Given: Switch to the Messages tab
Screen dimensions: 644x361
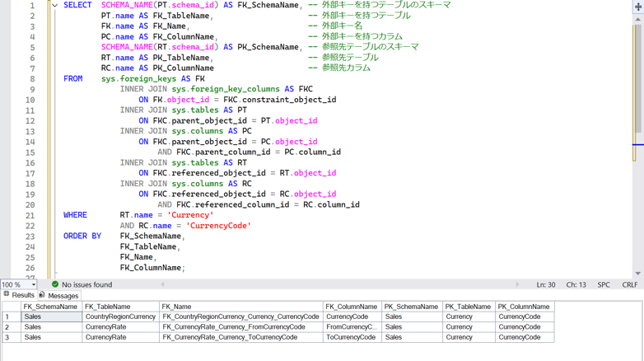Looking at the screenshot, I should [58, 296].
